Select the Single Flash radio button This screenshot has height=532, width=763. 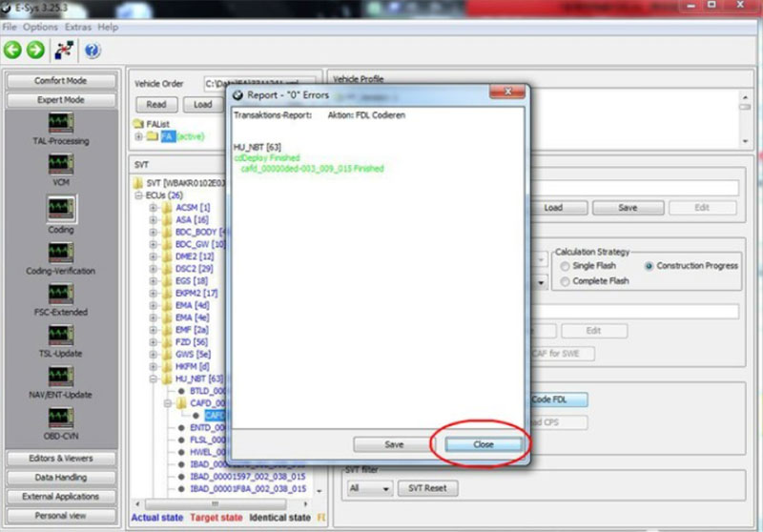click(x=565, y=266)
